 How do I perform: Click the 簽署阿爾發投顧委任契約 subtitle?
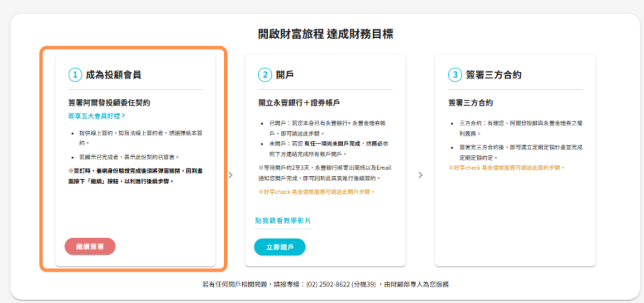point(109,102)
